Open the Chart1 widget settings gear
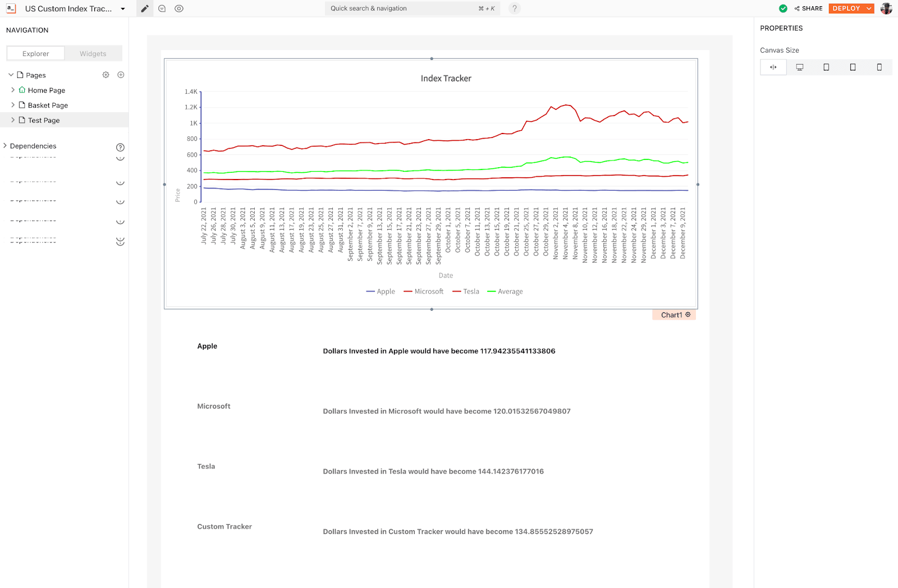This screenshot has width=898, height=588. pyautogui.click(x=688, y=315)
